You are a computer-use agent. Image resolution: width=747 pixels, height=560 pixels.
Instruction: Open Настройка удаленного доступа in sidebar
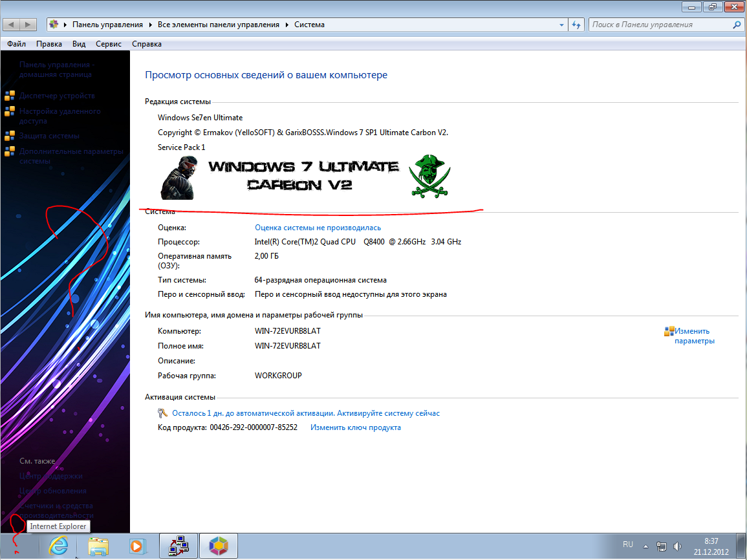coord(60,116)
